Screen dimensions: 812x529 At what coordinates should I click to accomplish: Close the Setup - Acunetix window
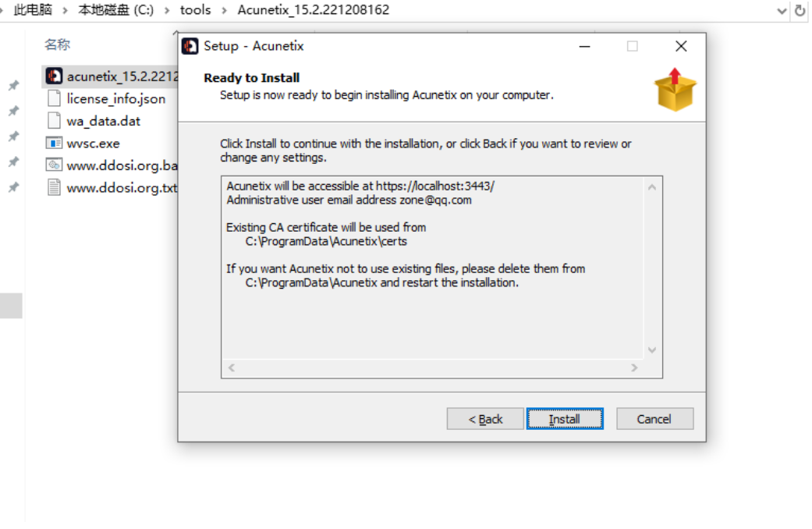click(x=681, y=46)
